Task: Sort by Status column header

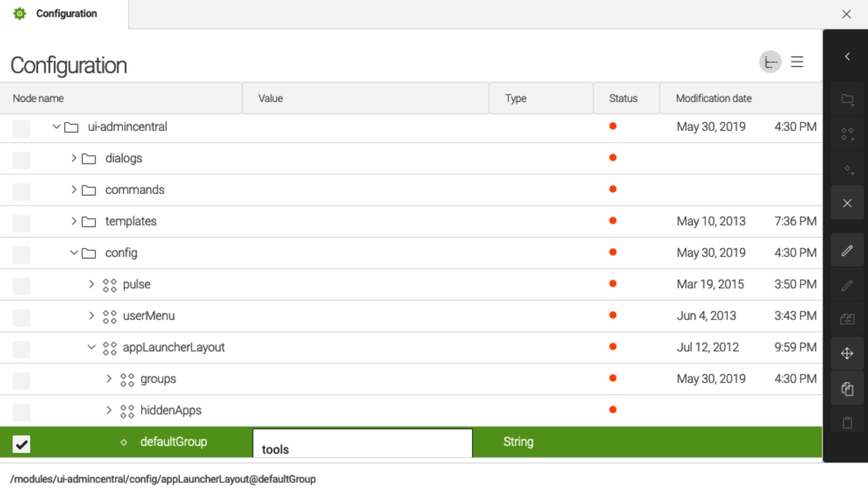Action: click(x=626, y=98)
